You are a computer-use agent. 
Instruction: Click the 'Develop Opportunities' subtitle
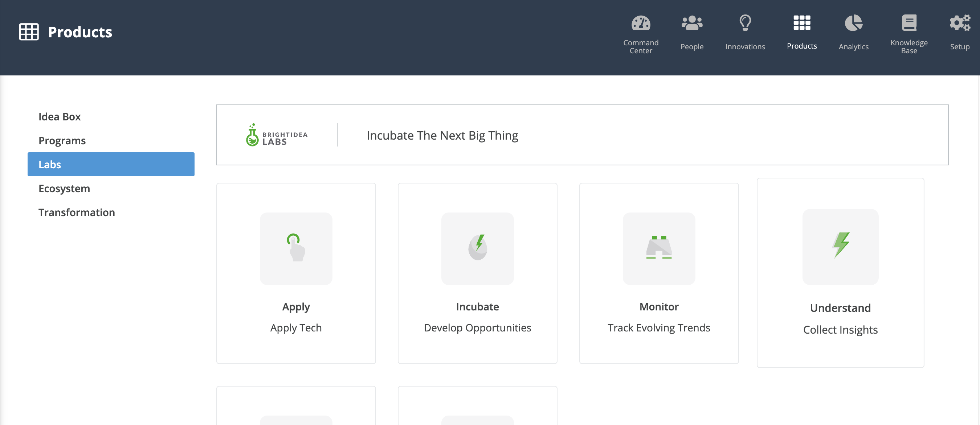pyautogui.click(x=477, y=328)
